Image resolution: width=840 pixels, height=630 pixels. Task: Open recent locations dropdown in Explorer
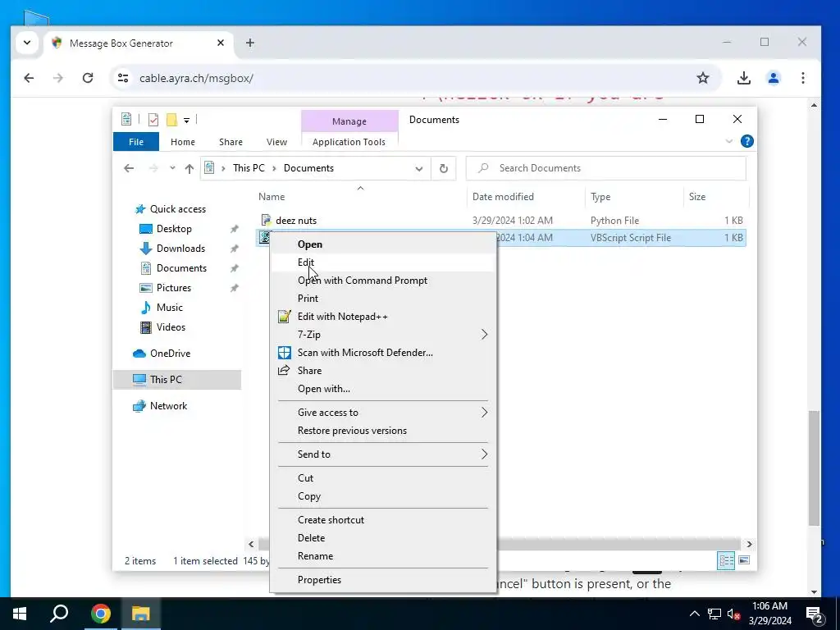pyautogui.click(x=172, y=168)
